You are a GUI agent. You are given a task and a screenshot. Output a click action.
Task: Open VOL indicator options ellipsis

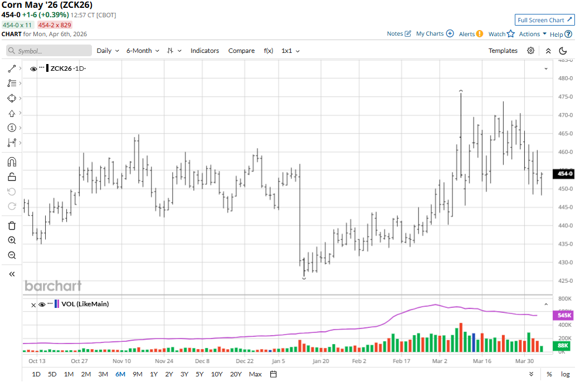[50, 303]
